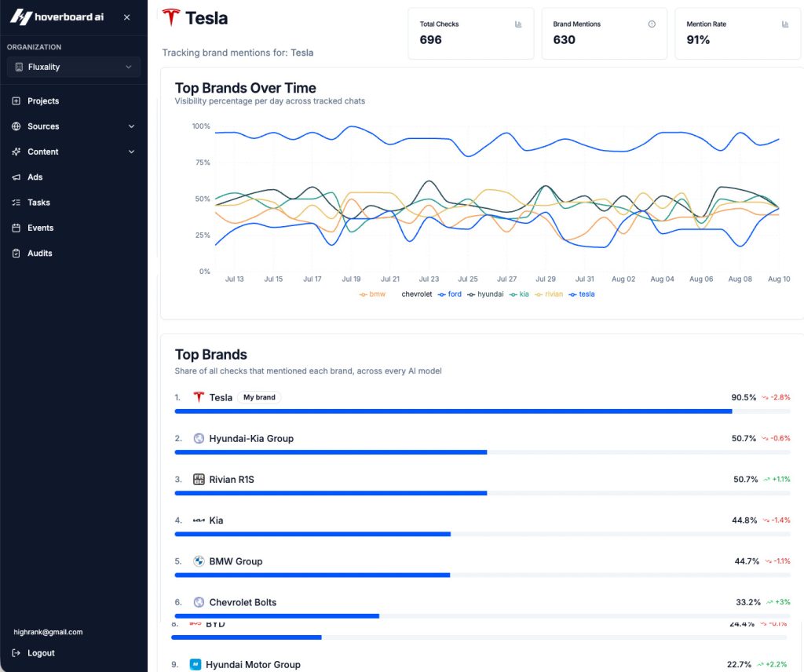Close the sidebar with the X button
This screenshot has height=672, width=804.
tap(126, 17)
